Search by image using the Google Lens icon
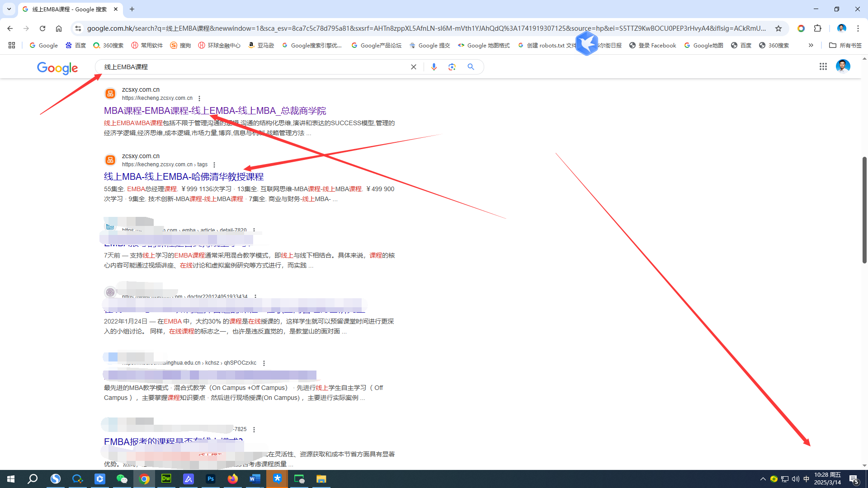The image size is (868, 488). point(452,66)
